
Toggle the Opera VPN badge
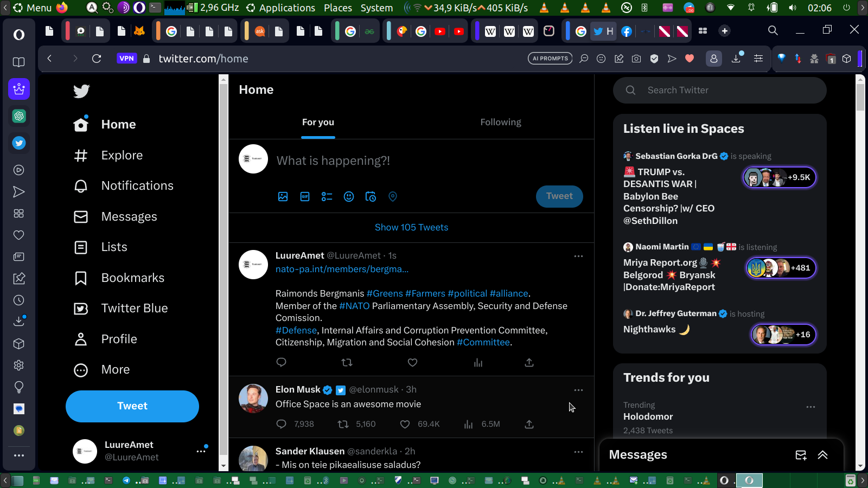126,59
